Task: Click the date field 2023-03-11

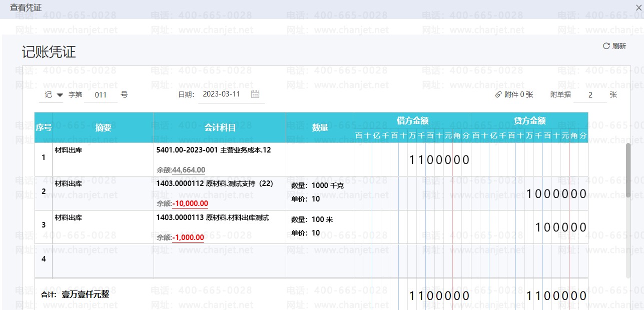Action: [x=222, y=94]
